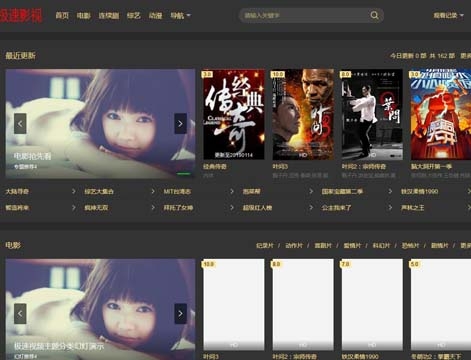Show previous slide in 最近更新 carousel
The image size is (471, 360).
pyautogui.click(x=20, y=124)
